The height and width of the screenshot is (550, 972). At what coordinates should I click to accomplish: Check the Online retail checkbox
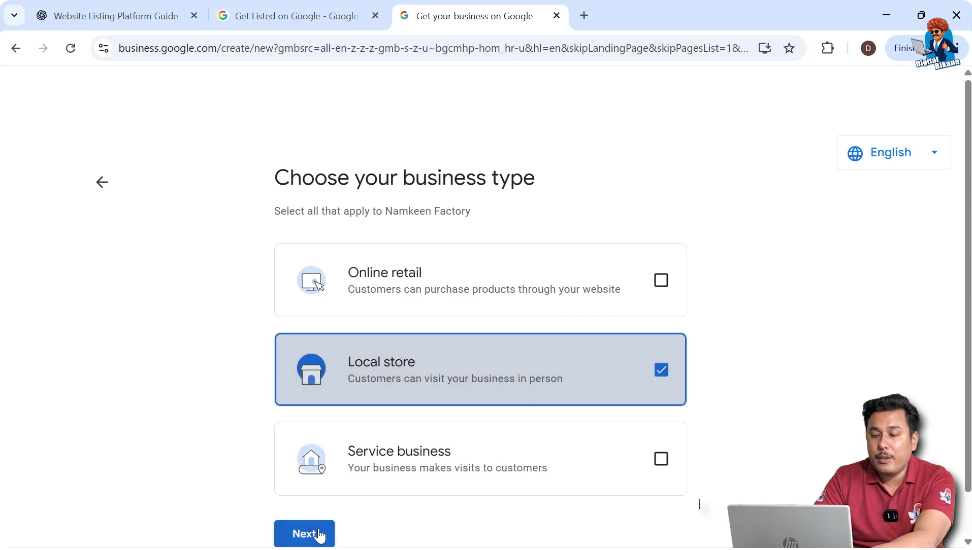point(661,280)
